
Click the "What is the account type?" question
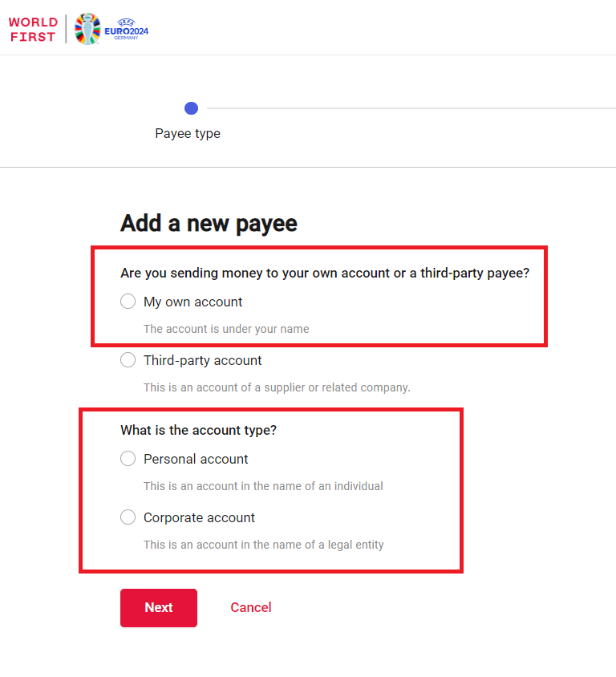point(198,430)
